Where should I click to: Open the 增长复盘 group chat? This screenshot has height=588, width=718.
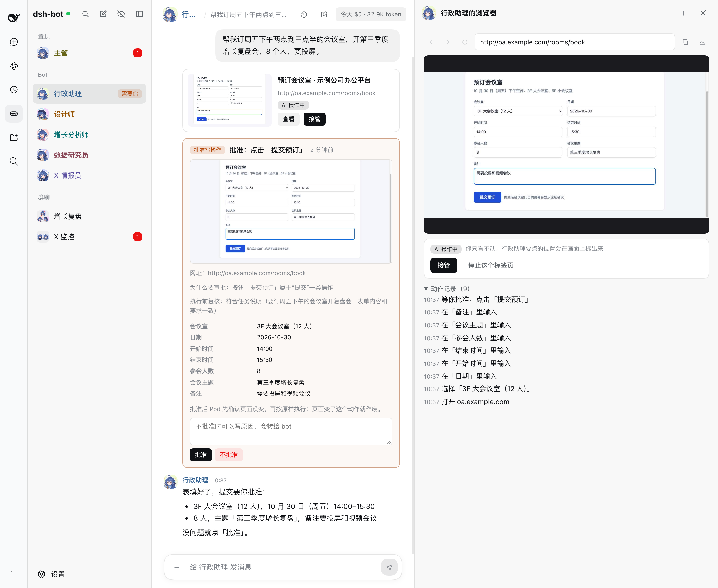(x=90, y=216)
